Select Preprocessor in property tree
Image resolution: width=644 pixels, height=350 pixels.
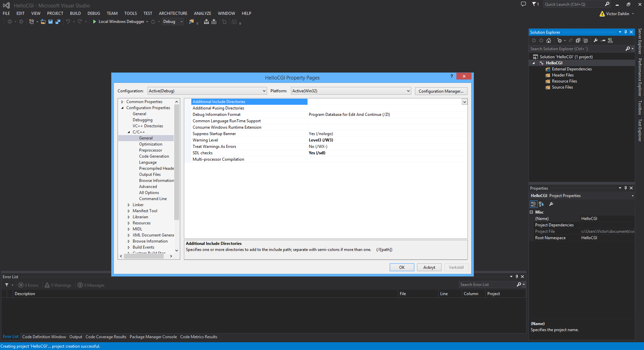point(151,150)
